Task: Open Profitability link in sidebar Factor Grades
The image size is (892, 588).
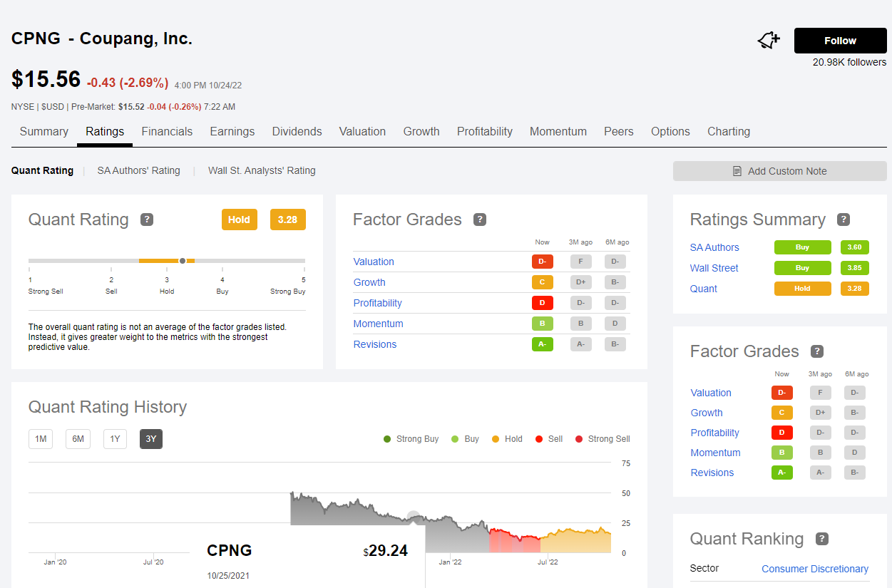Action: 715,433
